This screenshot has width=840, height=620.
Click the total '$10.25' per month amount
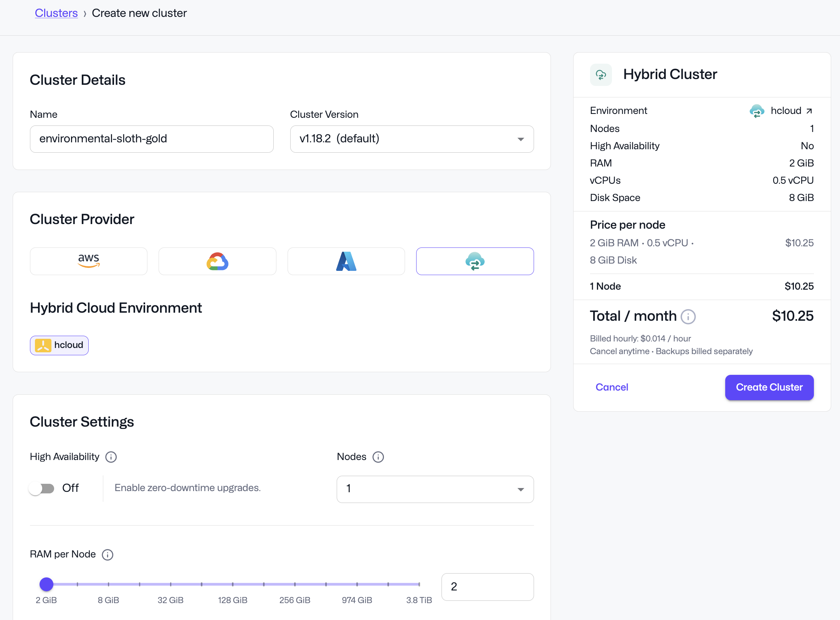click(x=793, y=316)
